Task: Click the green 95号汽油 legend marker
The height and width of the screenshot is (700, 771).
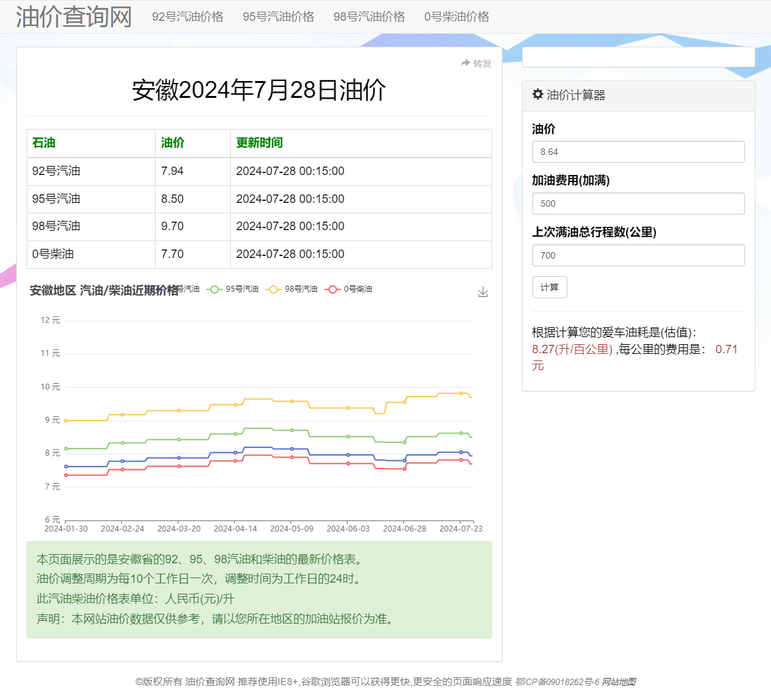Action: point(215,289)
